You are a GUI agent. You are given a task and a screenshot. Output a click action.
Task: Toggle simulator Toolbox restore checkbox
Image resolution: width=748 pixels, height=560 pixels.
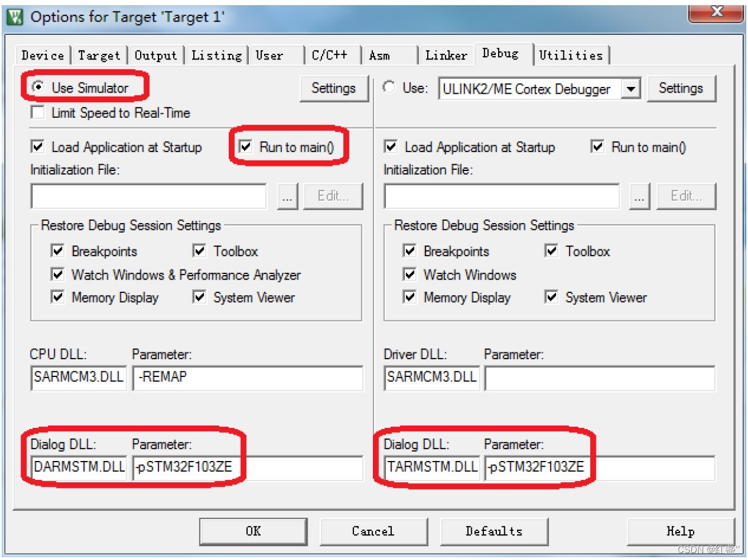[x=200, y=251]
